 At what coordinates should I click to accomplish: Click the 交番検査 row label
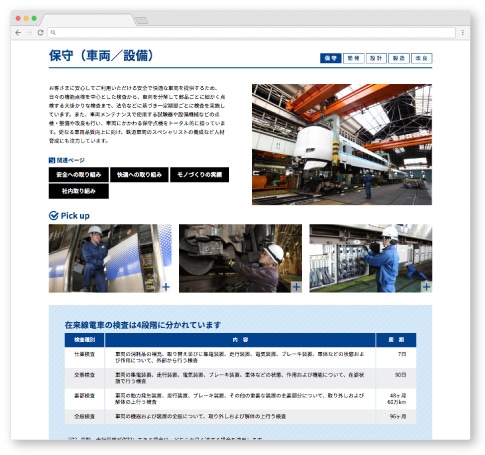pyautogui.click(x=85, y=375)
